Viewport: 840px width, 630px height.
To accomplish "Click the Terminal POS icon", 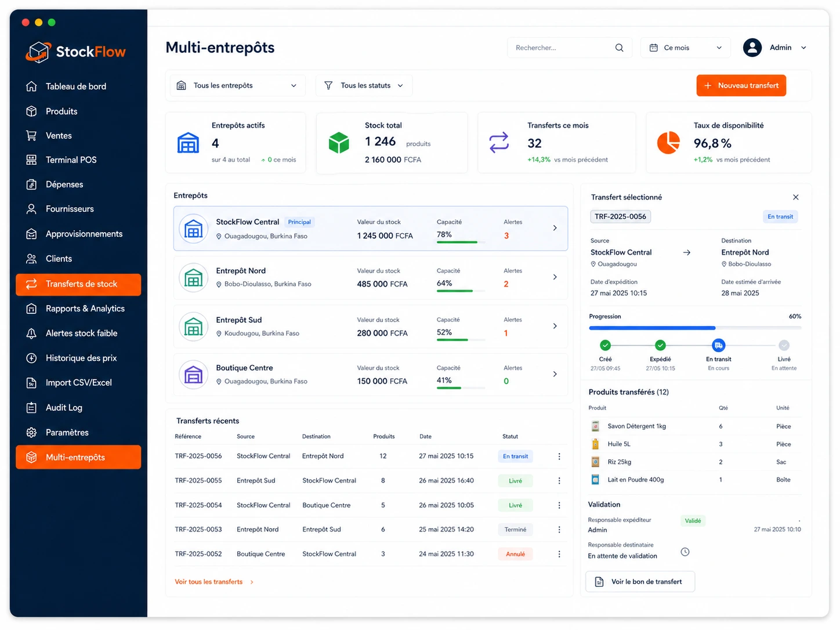I will [32, 160].
